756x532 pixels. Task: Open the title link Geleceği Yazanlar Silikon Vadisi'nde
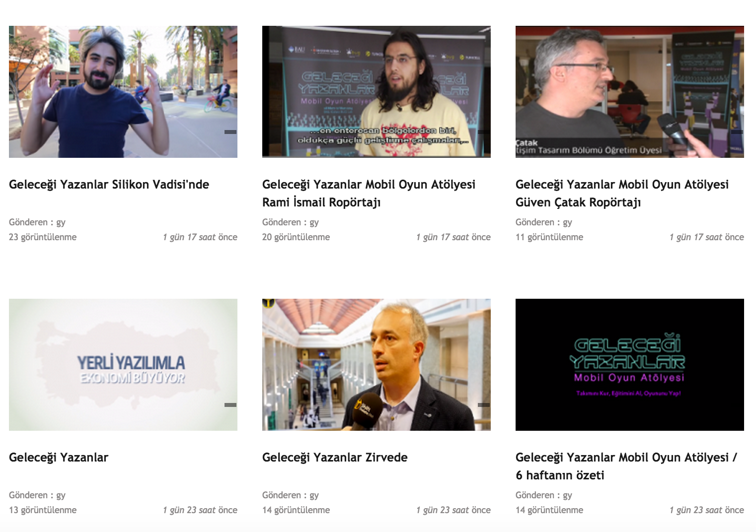[x=109, y=185]
